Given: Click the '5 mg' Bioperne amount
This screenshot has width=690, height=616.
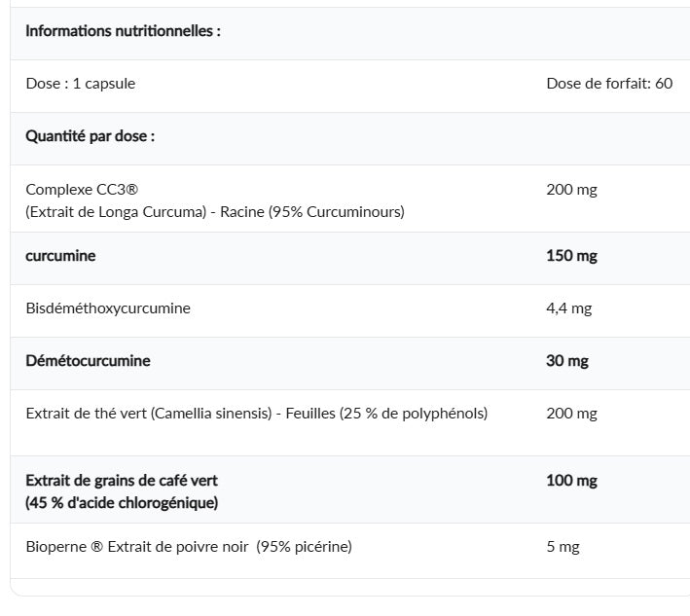Looking at the screenshot, I should pyautogui.click(x=563, y=547).
